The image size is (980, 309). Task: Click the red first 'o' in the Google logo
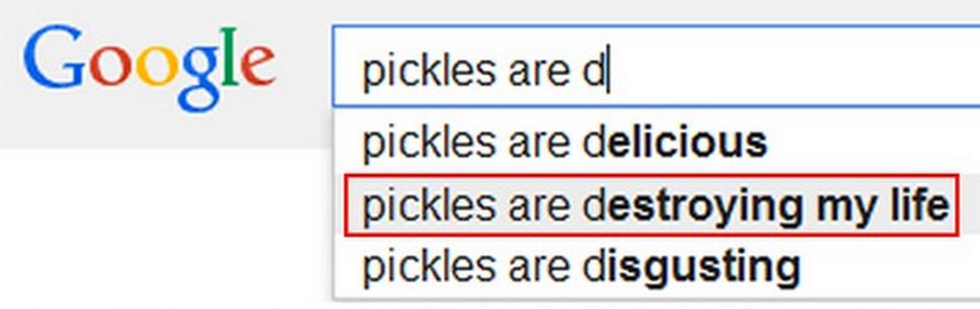coord(110,67)
